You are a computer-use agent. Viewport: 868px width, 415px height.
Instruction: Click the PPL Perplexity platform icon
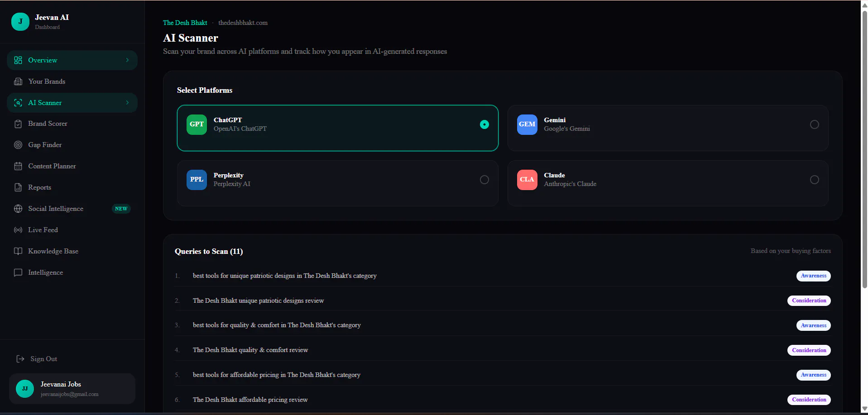[x=197, y=180]
